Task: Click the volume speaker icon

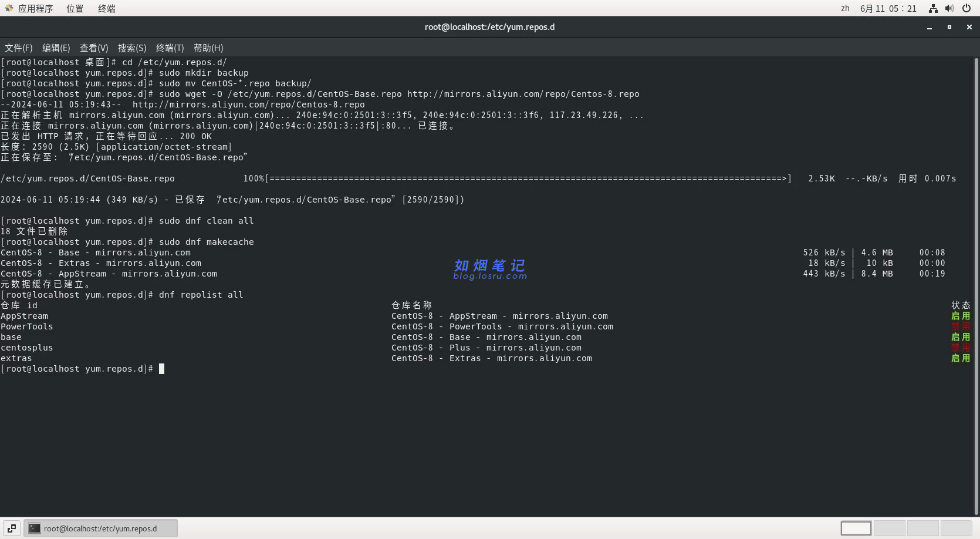Action: pos(949,8)
